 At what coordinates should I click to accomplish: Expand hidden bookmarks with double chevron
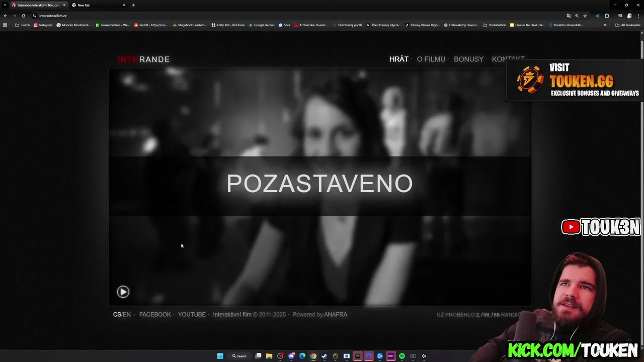[x=605, y=25]
